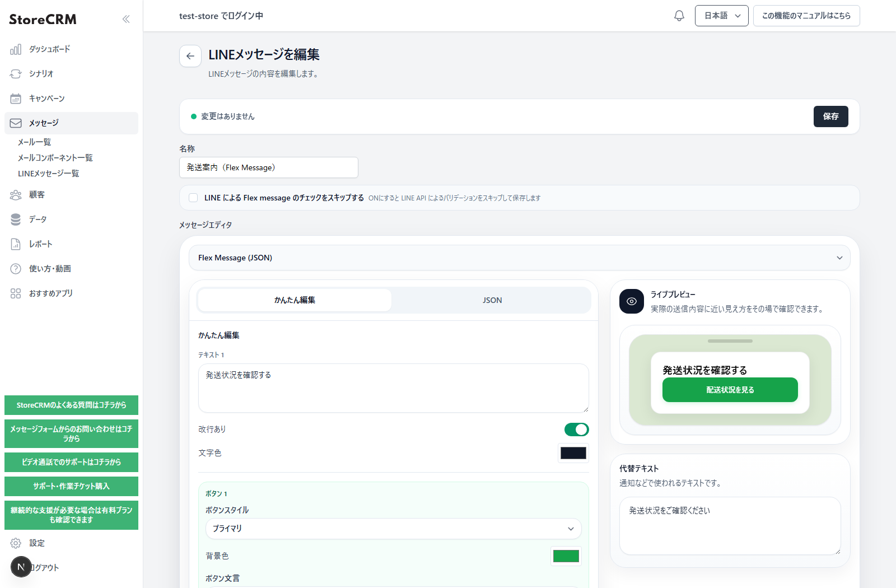
Task: Open 使い方・動画 in the sidebar
Action: (x=71, y=269)
